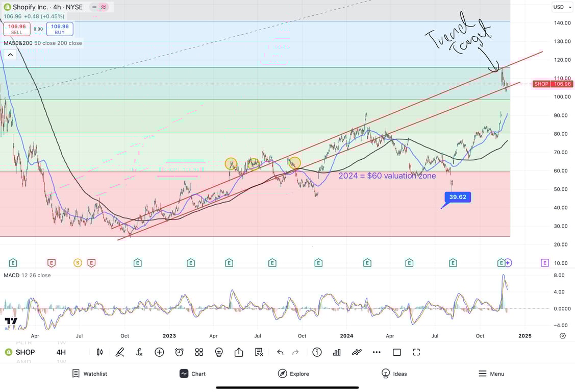
Task: Switch to Ideas tab
Action: tap(394, 374)
